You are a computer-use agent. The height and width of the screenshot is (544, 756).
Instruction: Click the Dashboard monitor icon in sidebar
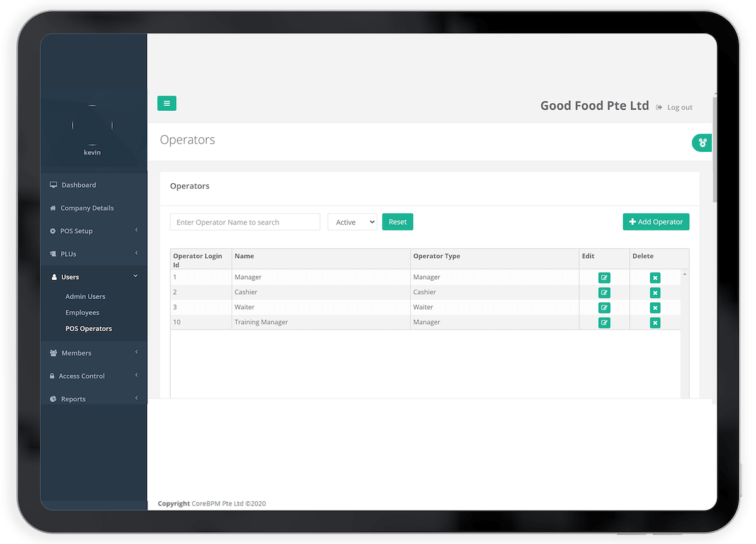(x=54, y=185)
